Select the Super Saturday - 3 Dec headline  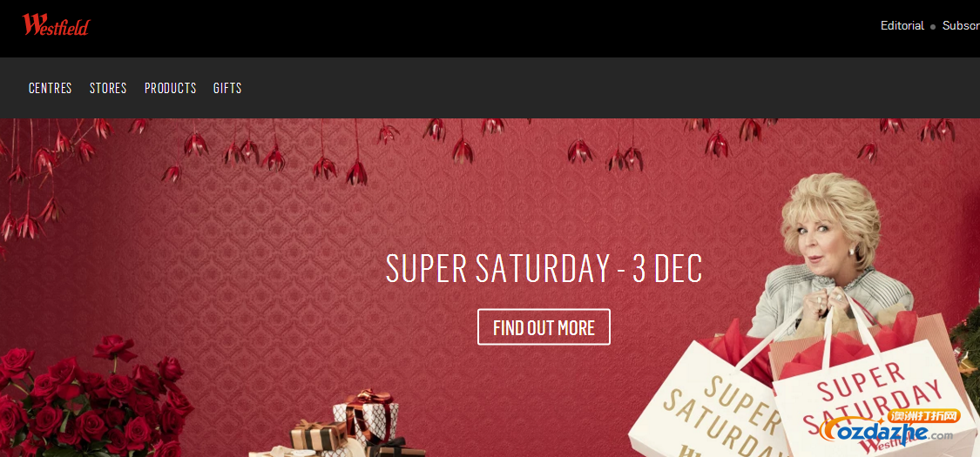544,268
